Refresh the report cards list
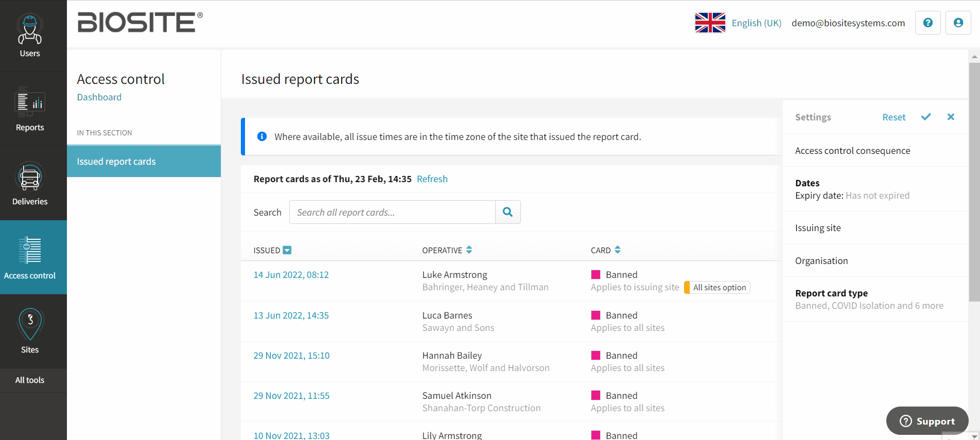The height and width of the screenshot is (440, 980). [x=432, y=179]
